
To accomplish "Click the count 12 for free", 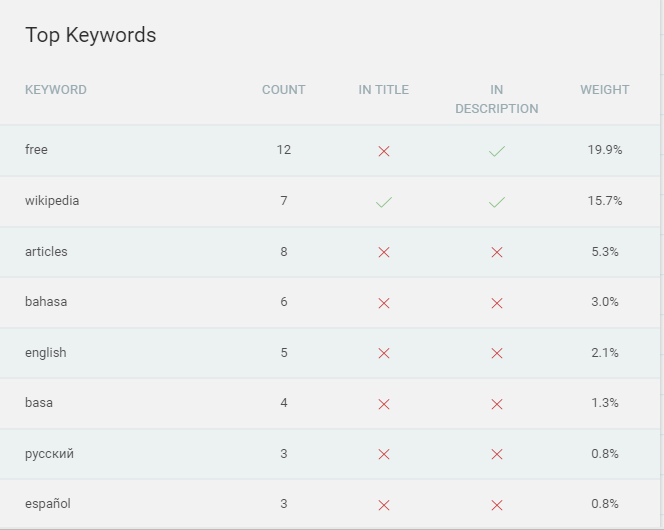I will (x=283, y=150).
